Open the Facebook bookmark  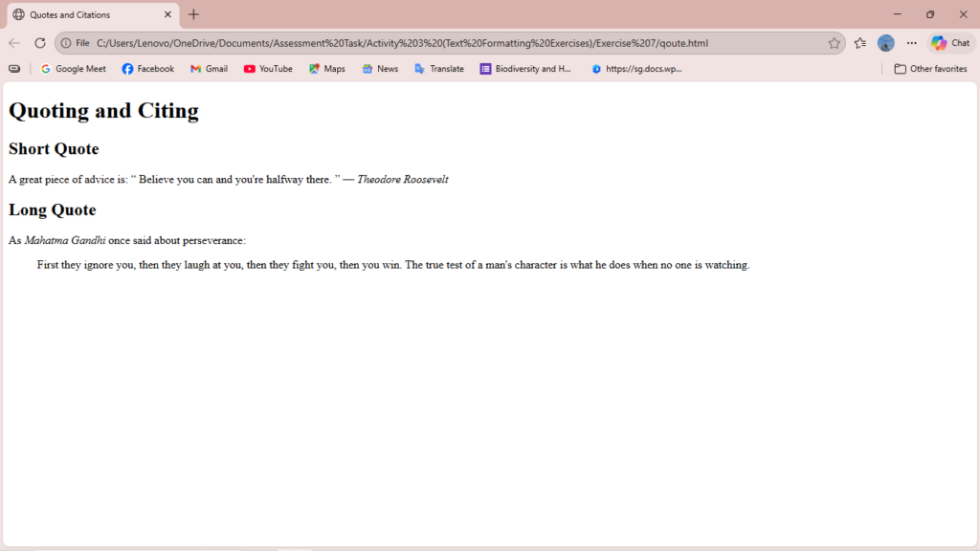[x=148, y=69]
